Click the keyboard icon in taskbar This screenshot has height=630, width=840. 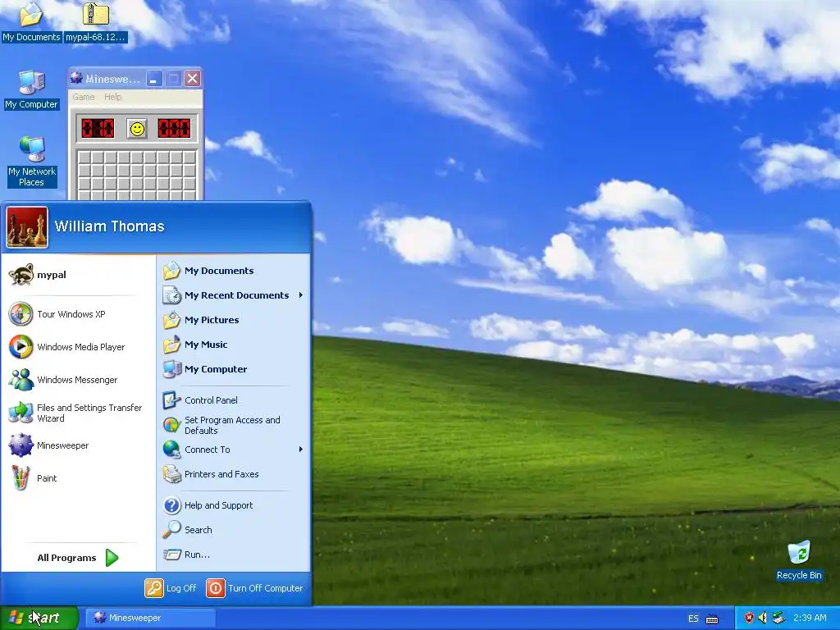pos(712,619)
